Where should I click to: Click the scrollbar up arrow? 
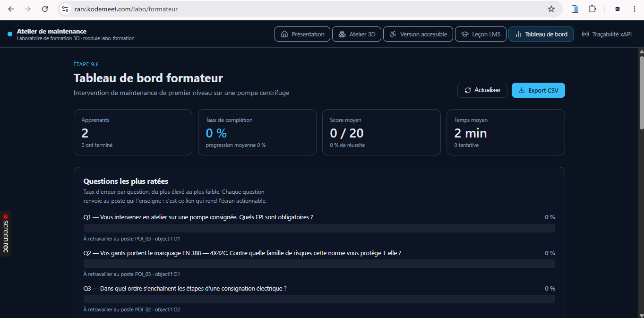641,52
